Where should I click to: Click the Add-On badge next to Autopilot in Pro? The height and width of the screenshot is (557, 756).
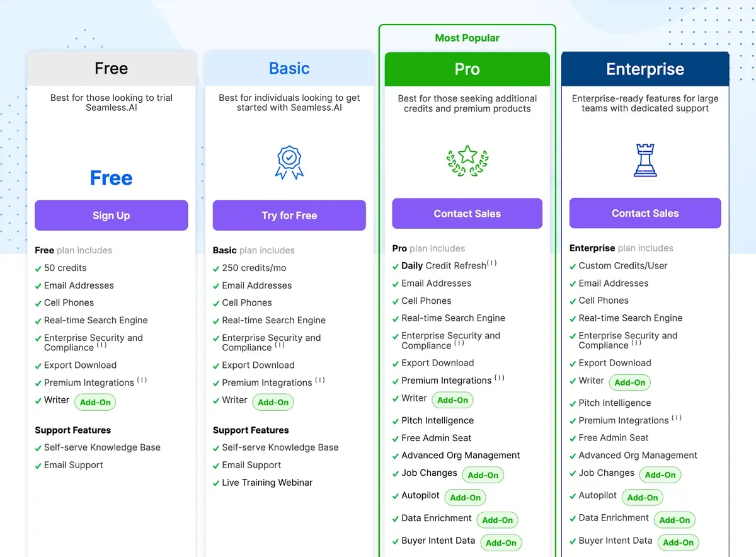tap(465, 497)
